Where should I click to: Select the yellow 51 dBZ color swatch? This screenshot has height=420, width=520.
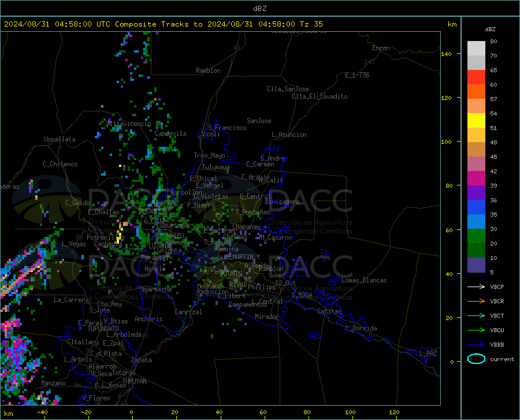[476, 121]
